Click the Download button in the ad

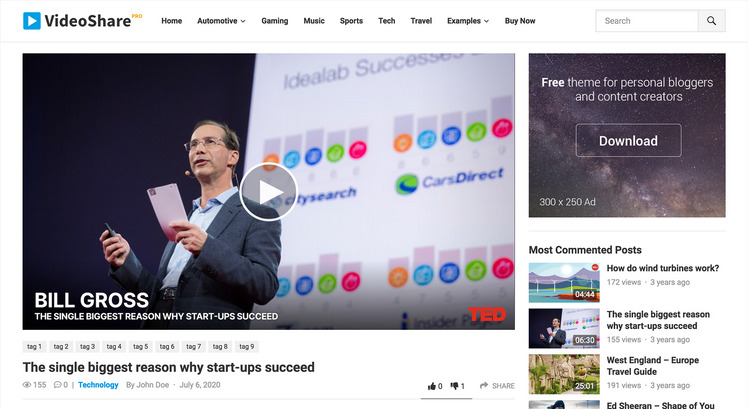(x=628, y=140)
